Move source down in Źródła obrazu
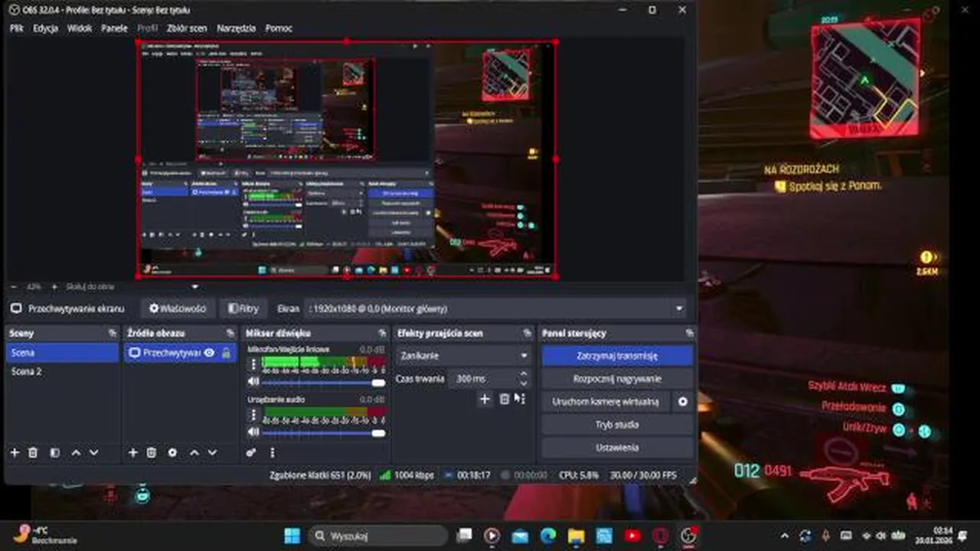Viewport: 980px width, 551px height. tap(213, 453)
